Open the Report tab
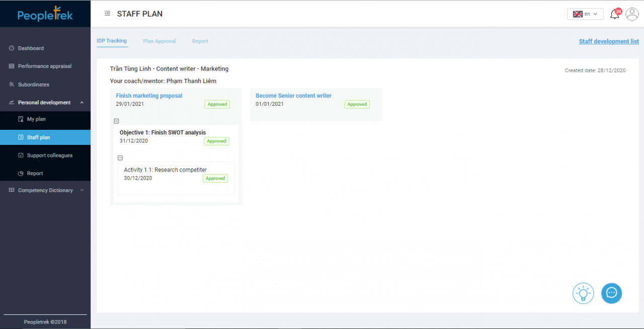The width and height of the screenshot is (644, 329). pos(200,41)
